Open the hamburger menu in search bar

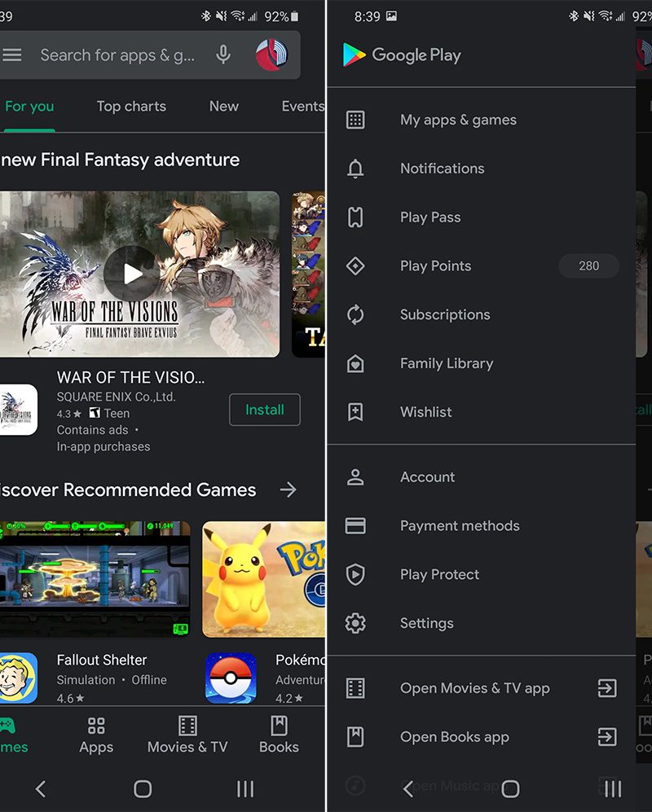[x=11, y=55]
